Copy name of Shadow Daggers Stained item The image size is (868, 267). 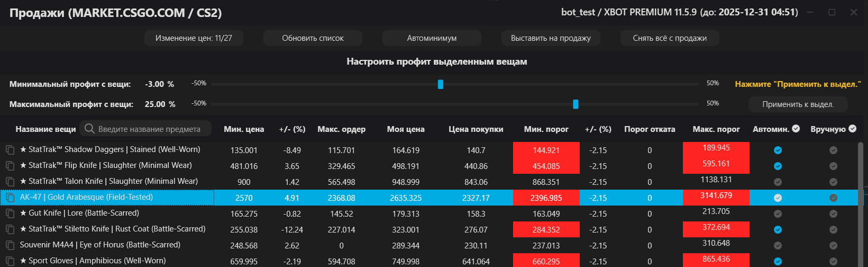[10, 150]
